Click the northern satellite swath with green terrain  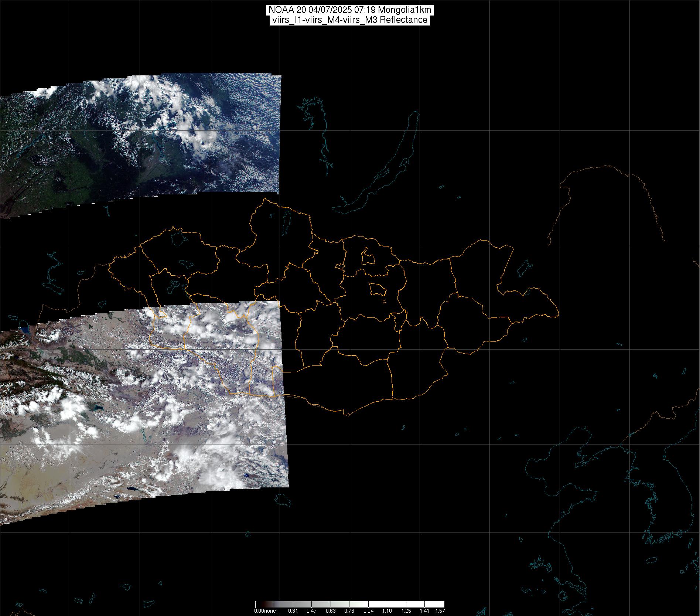(x=140, y=146)
